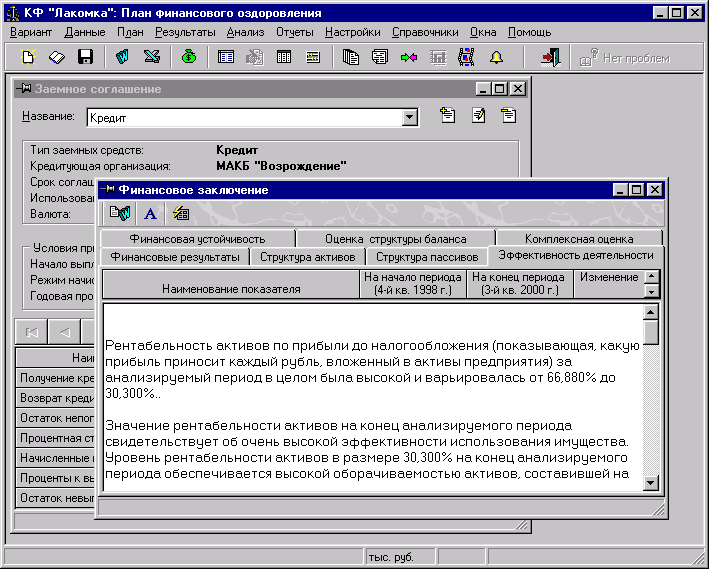Click conclusion text scrollbar up arrow
709x569 pixels.
pyautogui.click(x=651, y=312)
